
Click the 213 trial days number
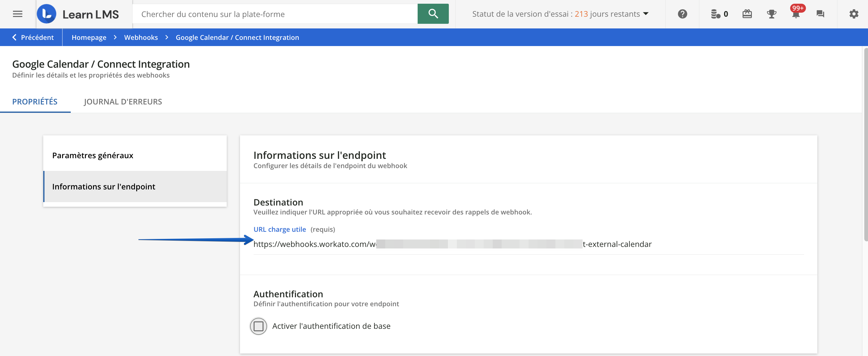581,14
